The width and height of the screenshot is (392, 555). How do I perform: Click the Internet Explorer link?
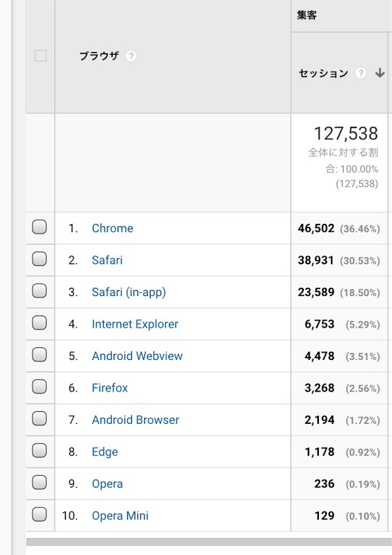tap(135, 324)
